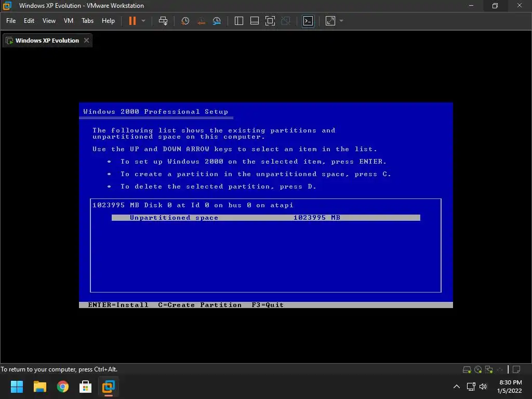Open Microsoft Store from the taskbar
This screenshot has width=532, height=399.
(86, 387)
